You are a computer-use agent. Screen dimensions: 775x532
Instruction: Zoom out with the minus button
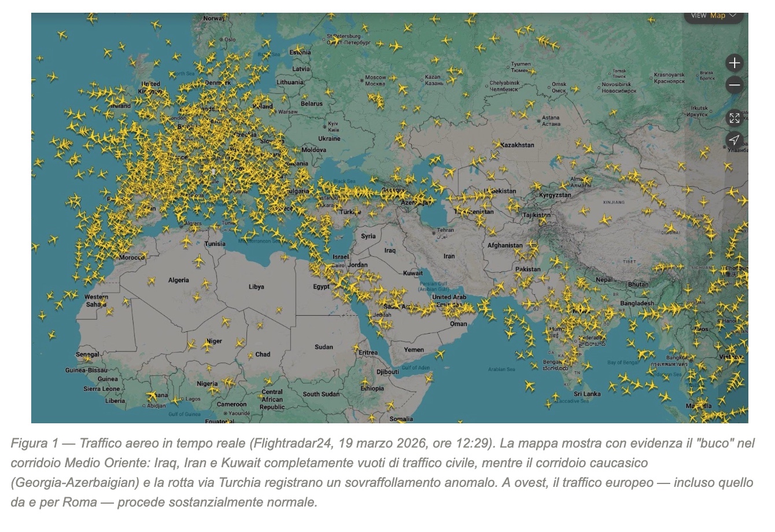point(735,86)
